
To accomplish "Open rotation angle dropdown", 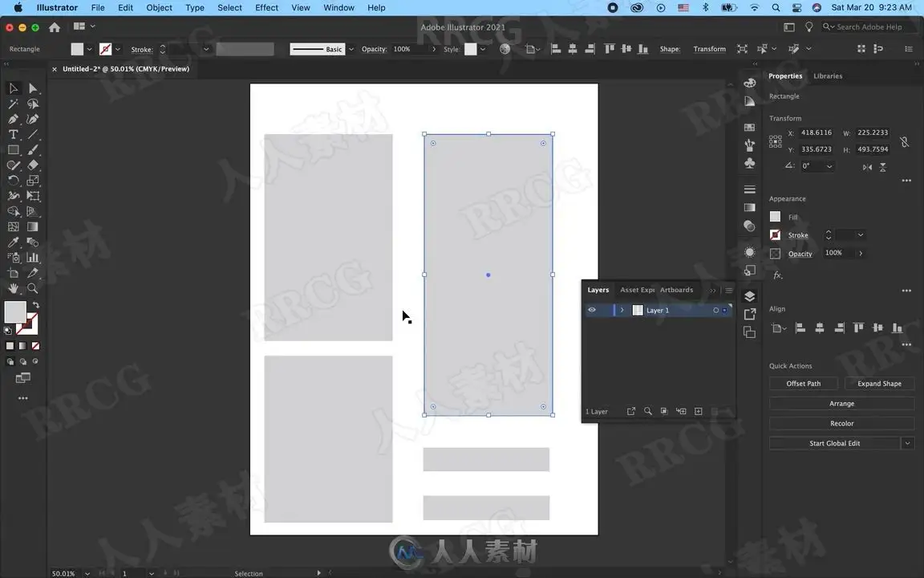I will coord(829,167).
